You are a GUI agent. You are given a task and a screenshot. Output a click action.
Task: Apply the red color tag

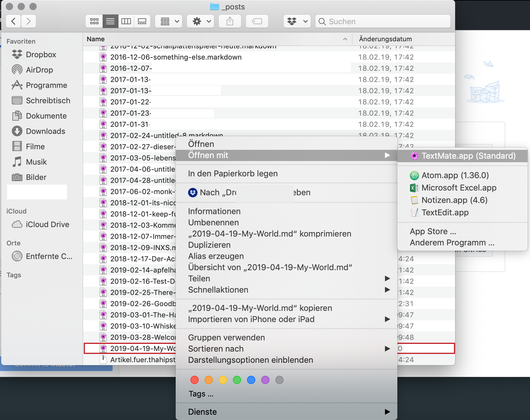pos(195,380)
